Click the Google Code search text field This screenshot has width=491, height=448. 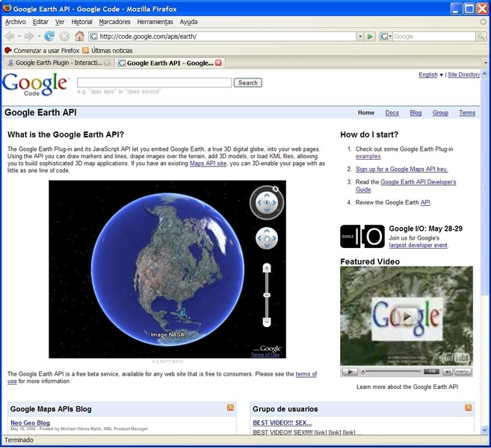click(x=154, y=83)
